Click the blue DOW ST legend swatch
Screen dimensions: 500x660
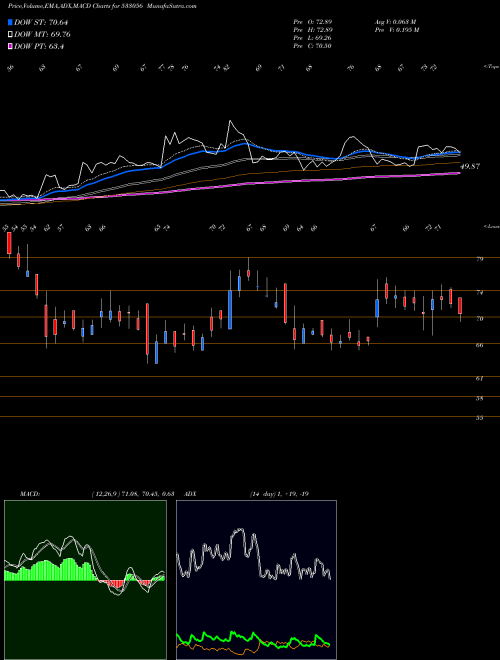click(x=11, y=22)
